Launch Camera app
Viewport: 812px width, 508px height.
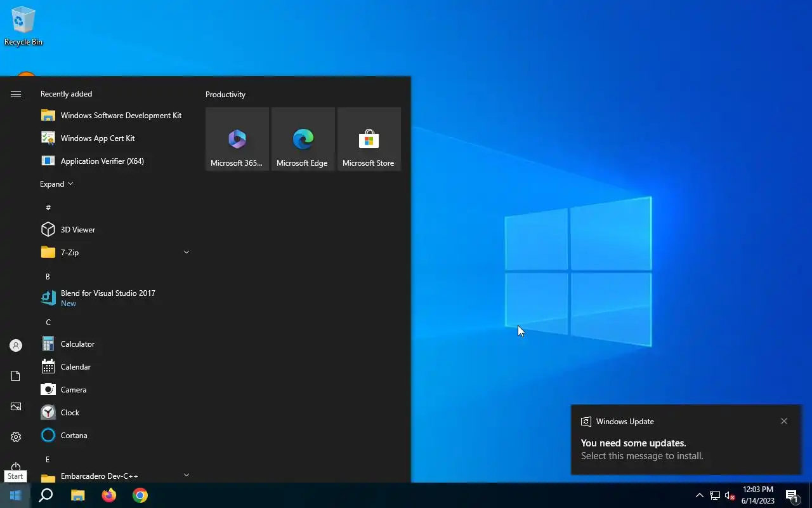(x=115, y=390)
